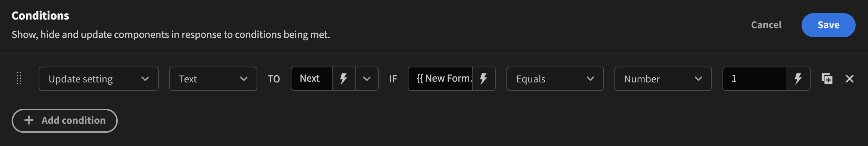Open the Text setting dropdown
Screen dimensions: 868x146
[x=213, y=79]
